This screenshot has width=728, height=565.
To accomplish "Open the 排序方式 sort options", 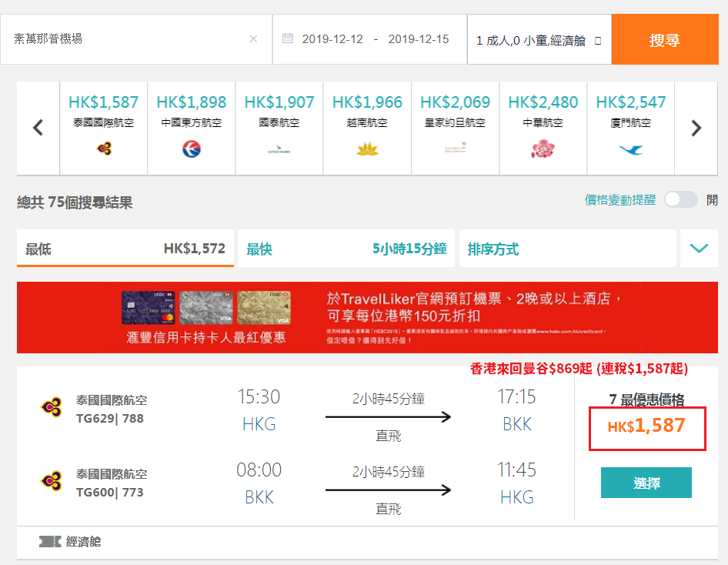I will pyautogui.click(x=567, y=249).
